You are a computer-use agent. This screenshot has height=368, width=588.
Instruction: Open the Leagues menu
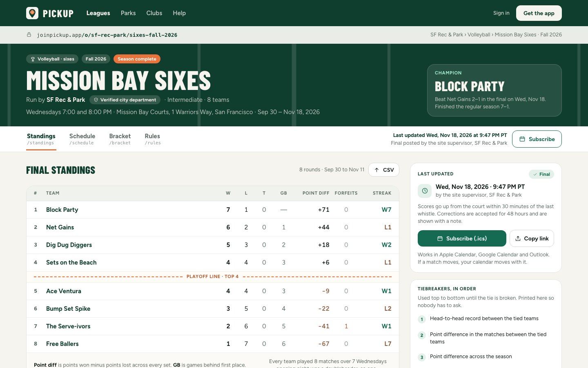[98, 13]
